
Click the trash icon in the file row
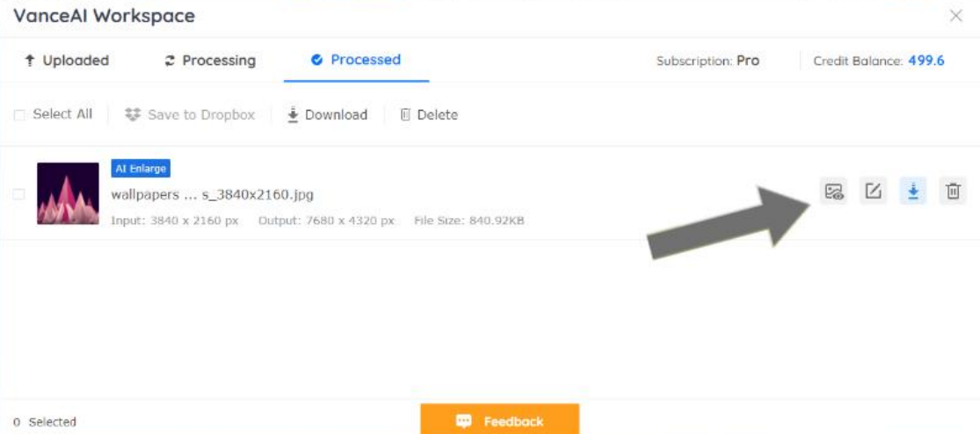point(953,192)
